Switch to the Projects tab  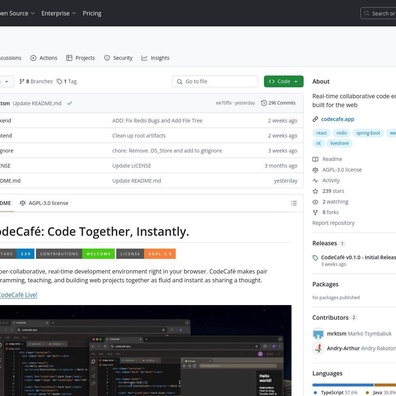point(80,58)
